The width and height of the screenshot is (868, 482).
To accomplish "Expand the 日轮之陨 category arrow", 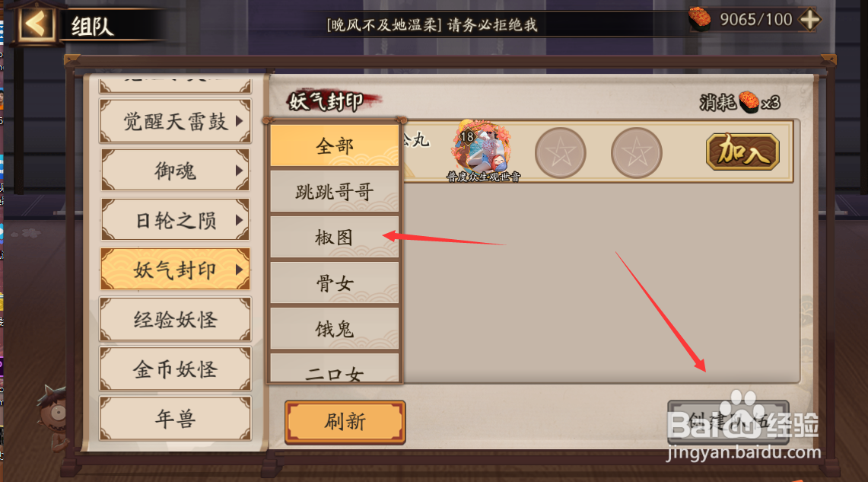I will (x=239, y=220).
